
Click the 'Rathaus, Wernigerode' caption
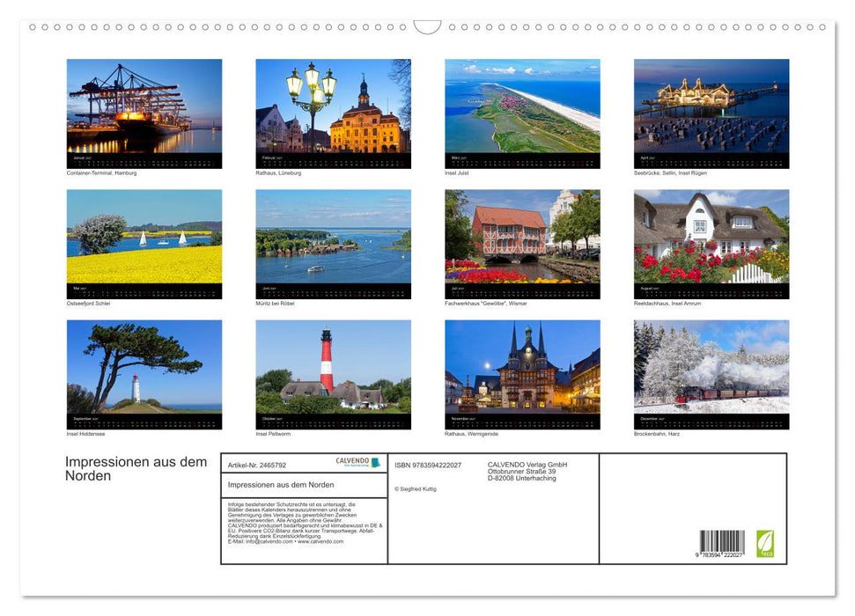coord(471,434)
